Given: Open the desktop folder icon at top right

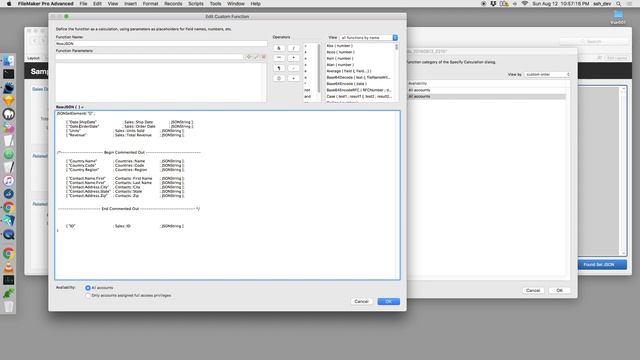Looking at the screenshot, I should click(618, 15).
